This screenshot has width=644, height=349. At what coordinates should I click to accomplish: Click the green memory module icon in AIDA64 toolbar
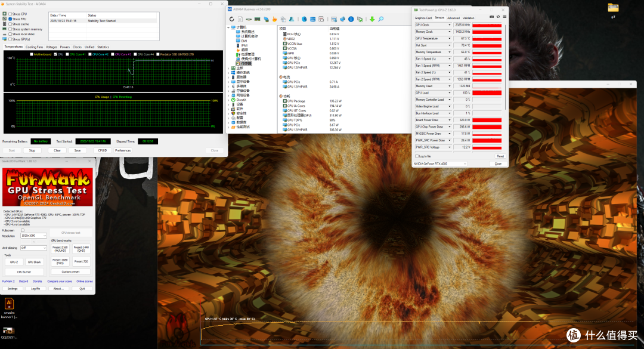point(257,19)
